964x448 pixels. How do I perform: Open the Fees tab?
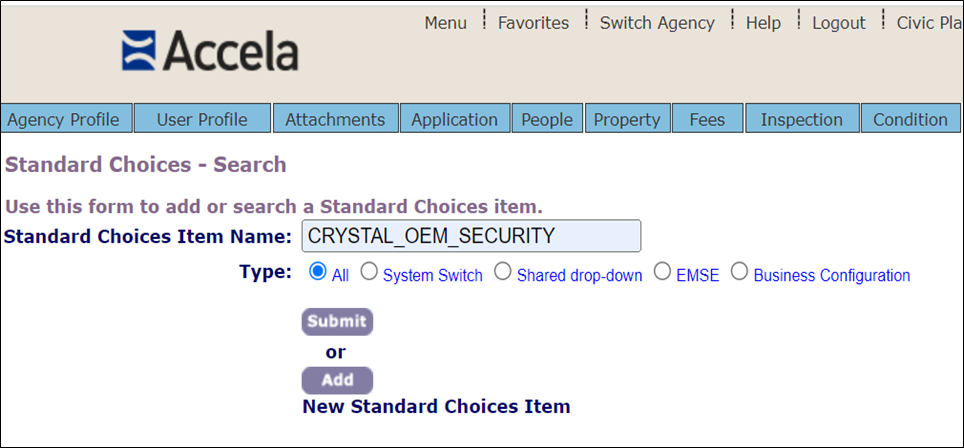click(x=707, y=119)
